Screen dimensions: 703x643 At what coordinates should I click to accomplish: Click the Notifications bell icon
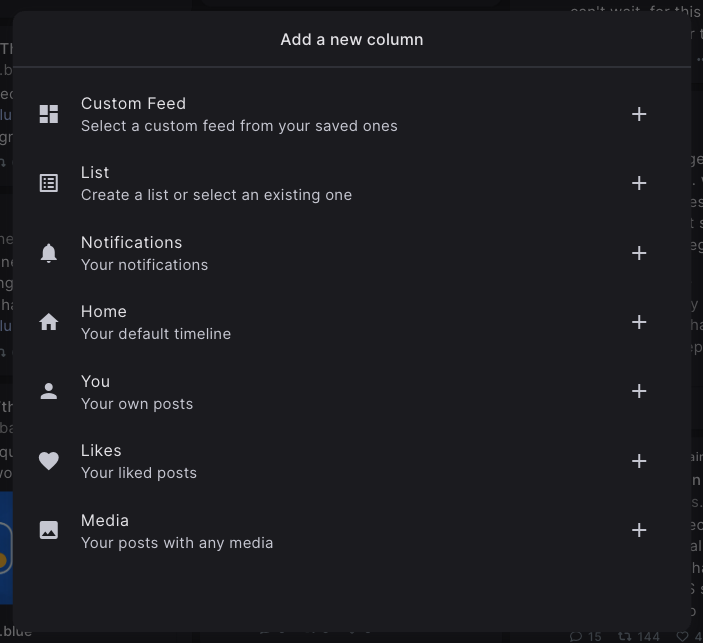49,253
